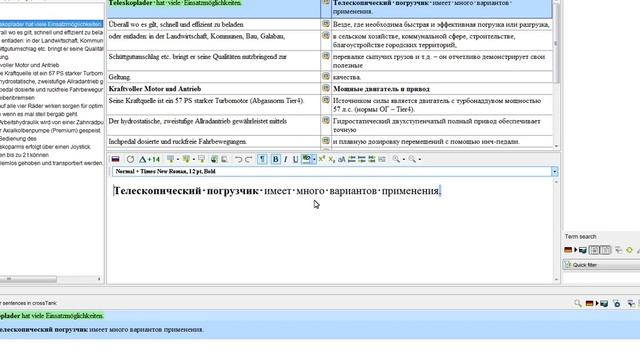The image size is (640, 360).
Task: Apply subscript formatting
Action: [x=331, y=159]
